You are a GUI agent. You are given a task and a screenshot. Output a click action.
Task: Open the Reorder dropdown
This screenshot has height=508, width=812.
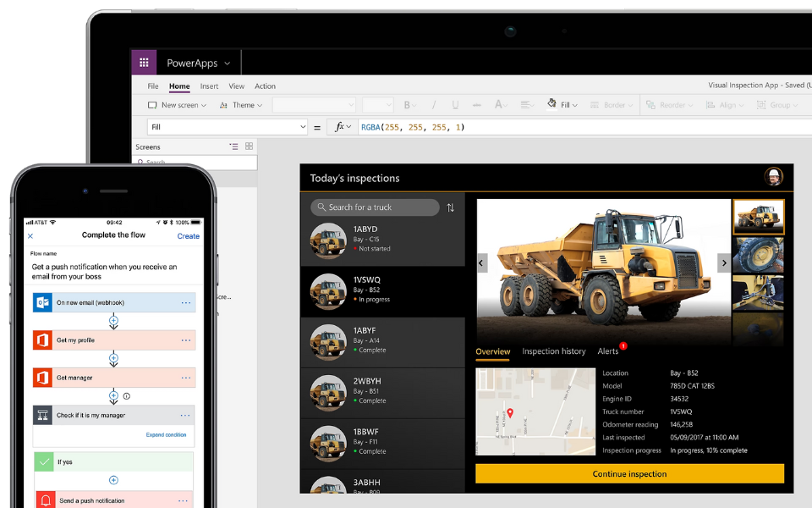point(669,105)
